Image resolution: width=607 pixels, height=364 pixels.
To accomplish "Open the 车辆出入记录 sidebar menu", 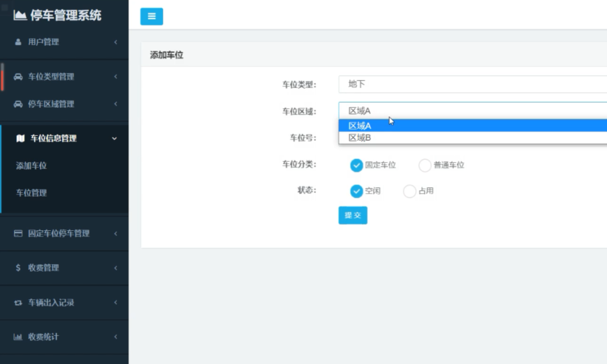I will [x=64, y=303].
